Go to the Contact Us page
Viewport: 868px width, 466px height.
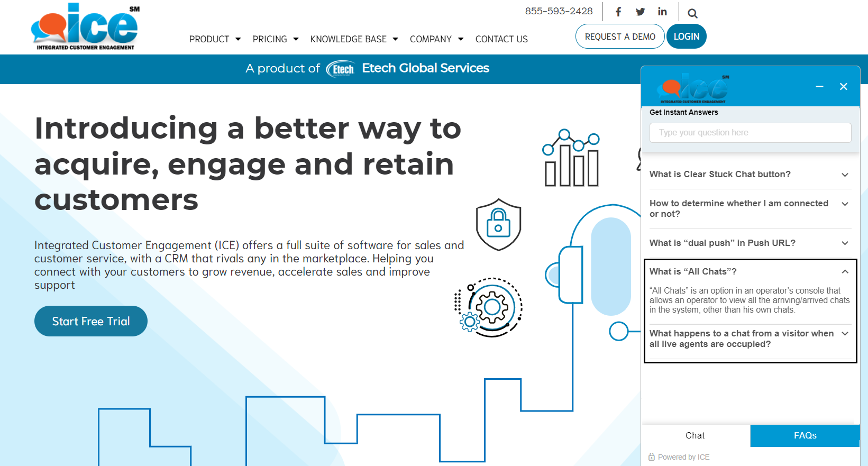click(x=501, y=39)
